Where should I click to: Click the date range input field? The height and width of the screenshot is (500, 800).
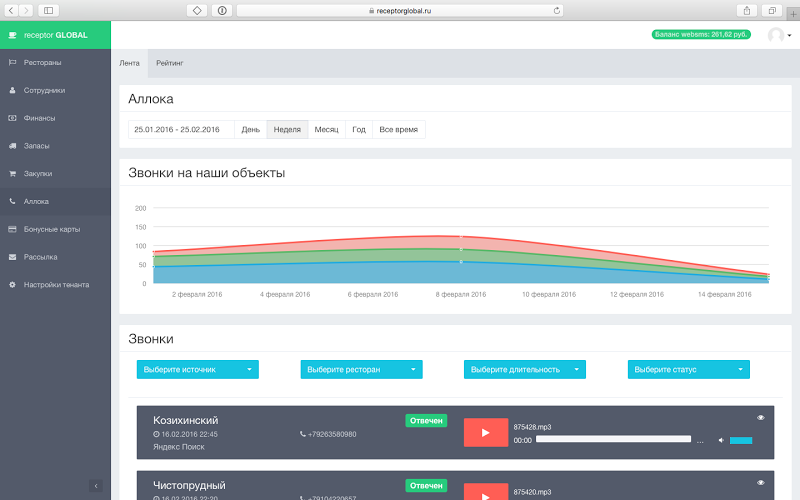[x=181, y=130]
